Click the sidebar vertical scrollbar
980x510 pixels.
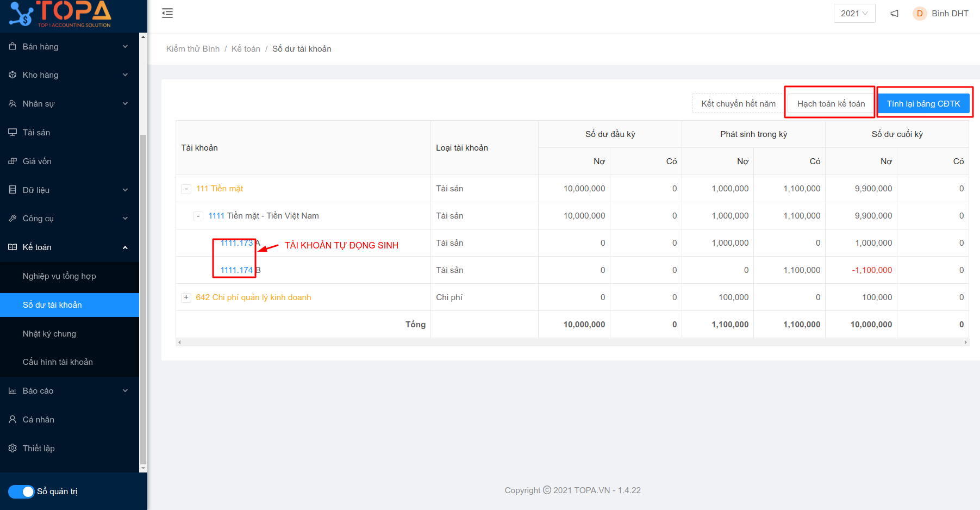coord(143,299)
